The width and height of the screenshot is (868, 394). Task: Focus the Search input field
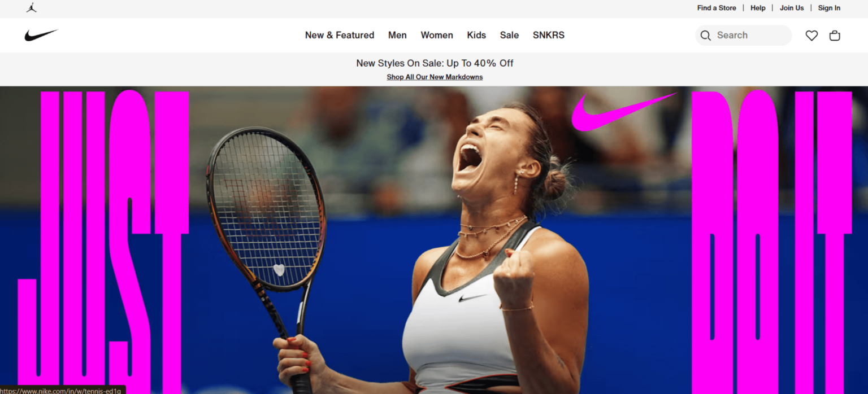[744, 36]
